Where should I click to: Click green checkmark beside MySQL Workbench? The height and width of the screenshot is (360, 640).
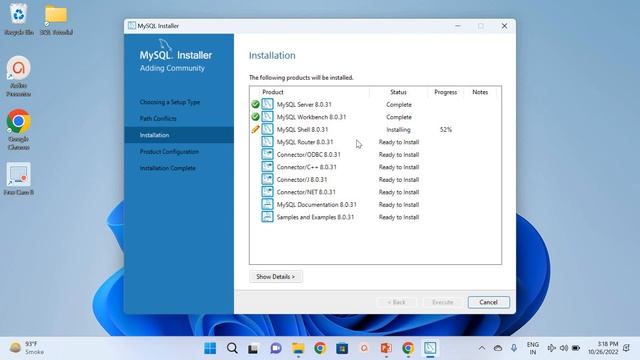coord(256,117)
